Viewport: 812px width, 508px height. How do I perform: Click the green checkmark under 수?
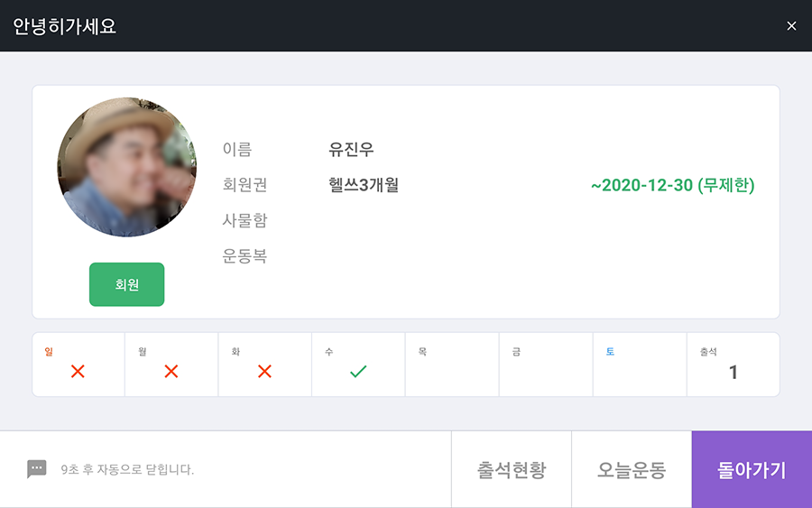pyautogui.click(x=358, y=371)
